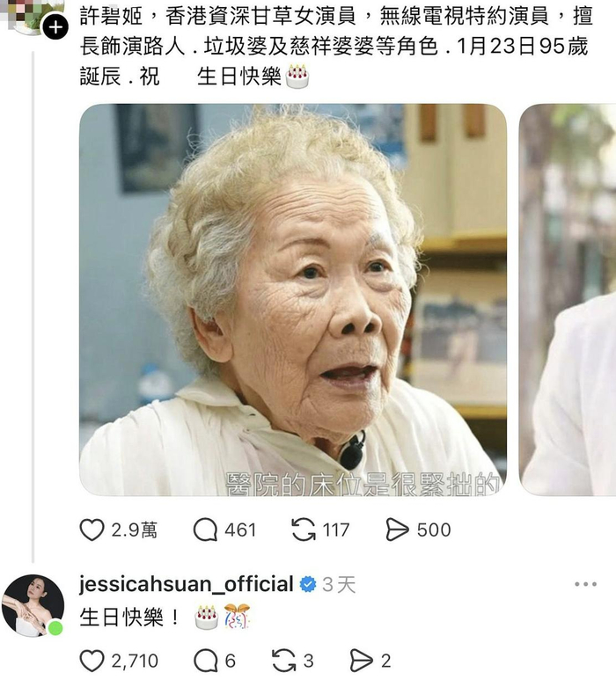The width and height of the screenshot is (616, 687).
Task: Open jessicahsuan_official profile picture
Action: (33, 605)
